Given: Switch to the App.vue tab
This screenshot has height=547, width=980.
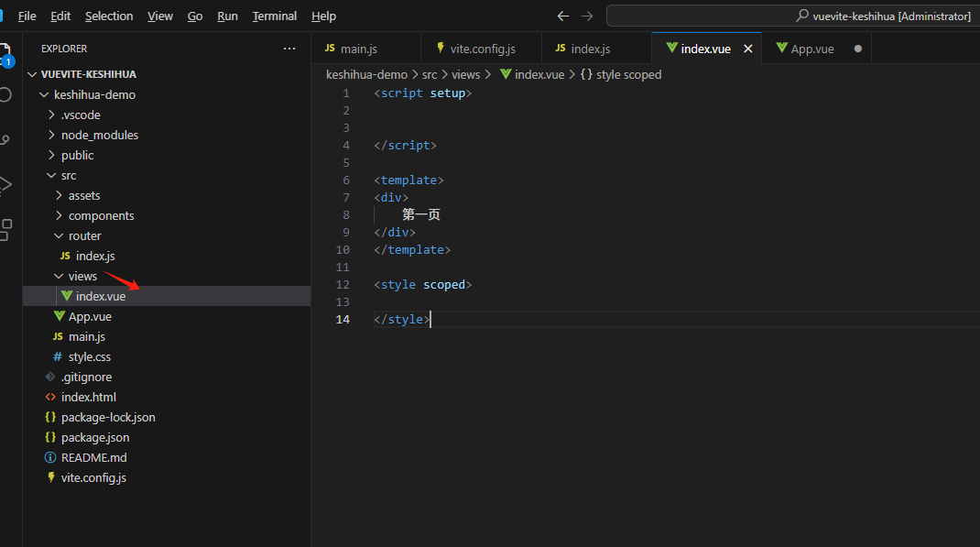Looking at the screenshot, I should [x=811, y=49].
